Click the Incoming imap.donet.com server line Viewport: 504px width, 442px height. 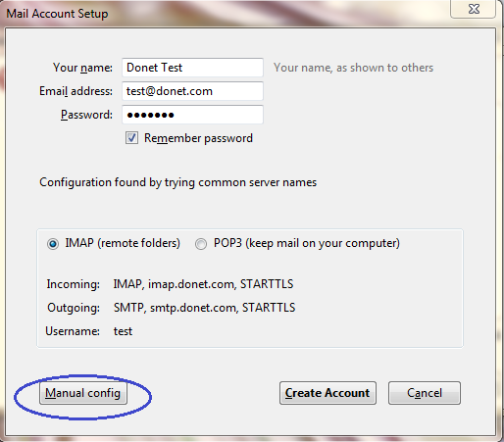coord(203,284)
